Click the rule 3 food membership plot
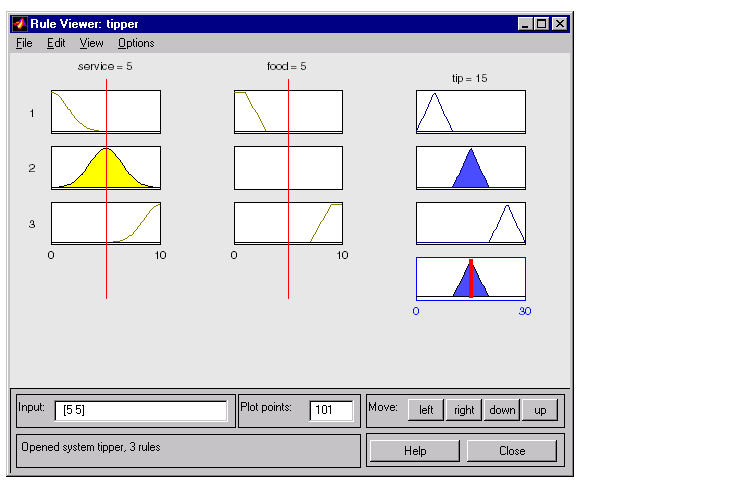Image resolution: width=752 pixels, height=491 pixels. [x=288, y=223]
